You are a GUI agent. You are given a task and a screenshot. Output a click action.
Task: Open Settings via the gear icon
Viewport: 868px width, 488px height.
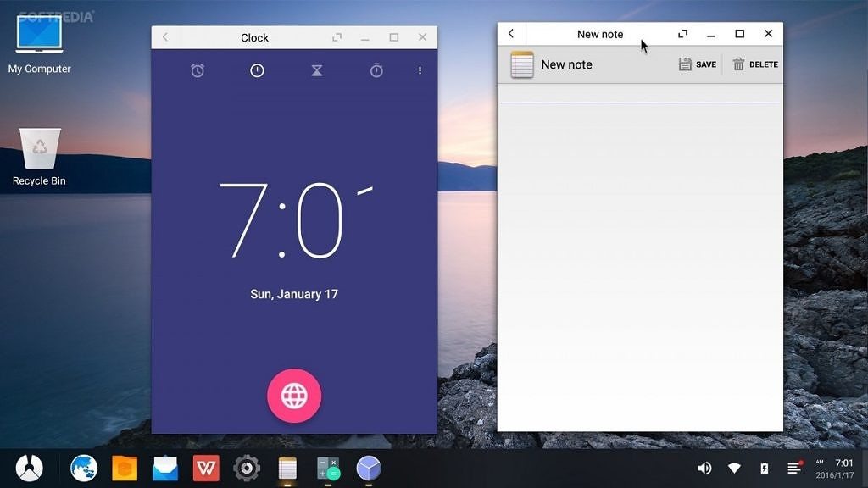click(x=246, y=468)
